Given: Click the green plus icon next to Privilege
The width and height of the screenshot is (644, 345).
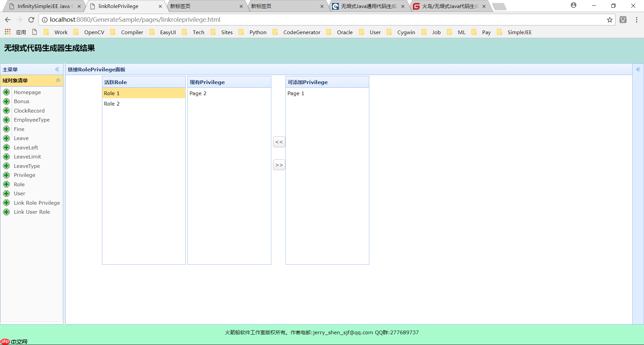Looking at the screenshot, I should [6, 175].
